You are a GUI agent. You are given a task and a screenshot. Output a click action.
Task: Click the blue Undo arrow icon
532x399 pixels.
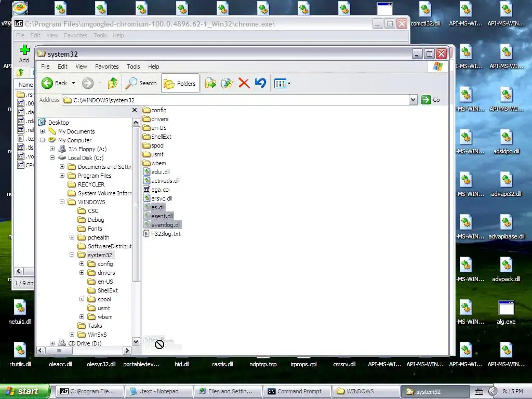261,83
